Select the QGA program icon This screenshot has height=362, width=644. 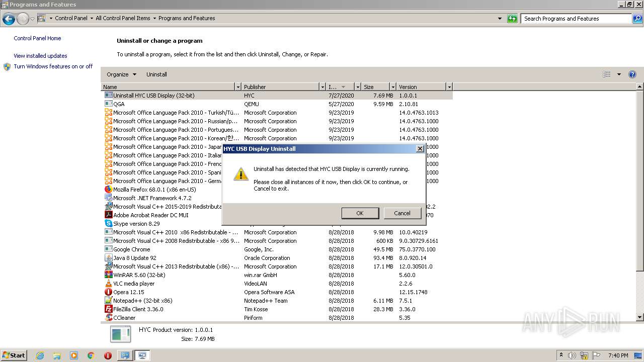(x=108, y=104)
